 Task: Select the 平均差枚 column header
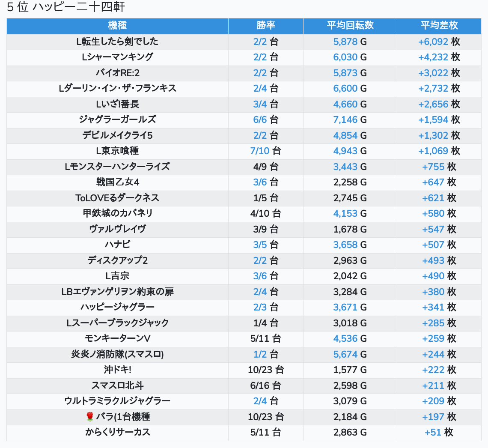click(x=439, y=26)
